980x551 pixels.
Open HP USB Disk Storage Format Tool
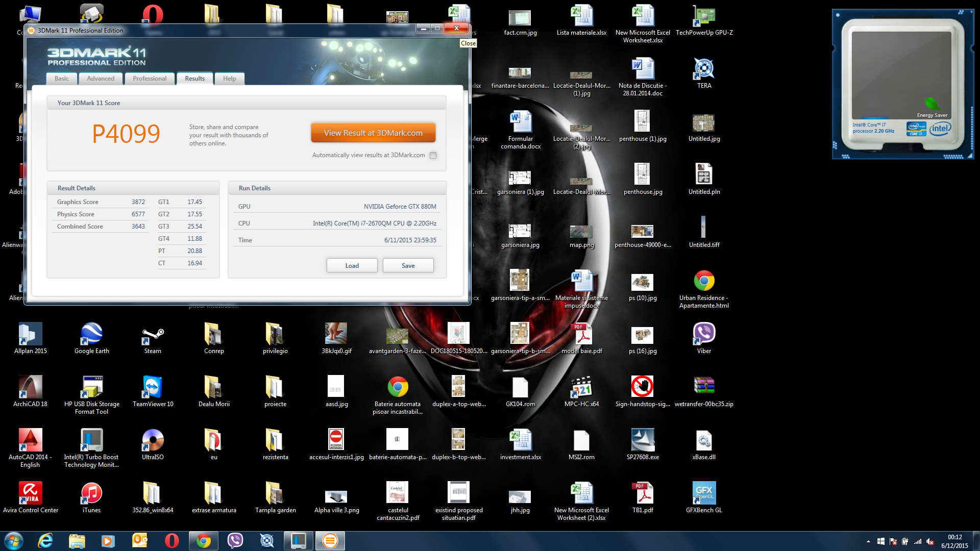(x=92, y=394)
